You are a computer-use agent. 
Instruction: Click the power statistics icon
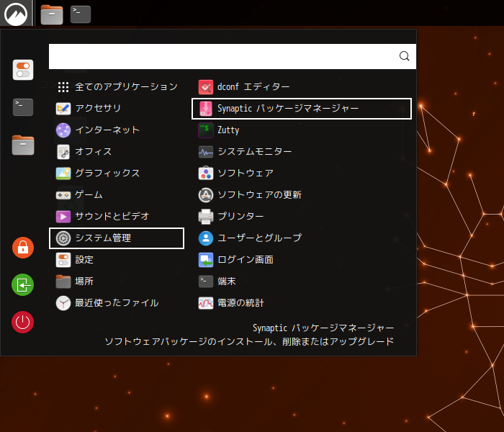pyautogui.click(x=206, y=303)
